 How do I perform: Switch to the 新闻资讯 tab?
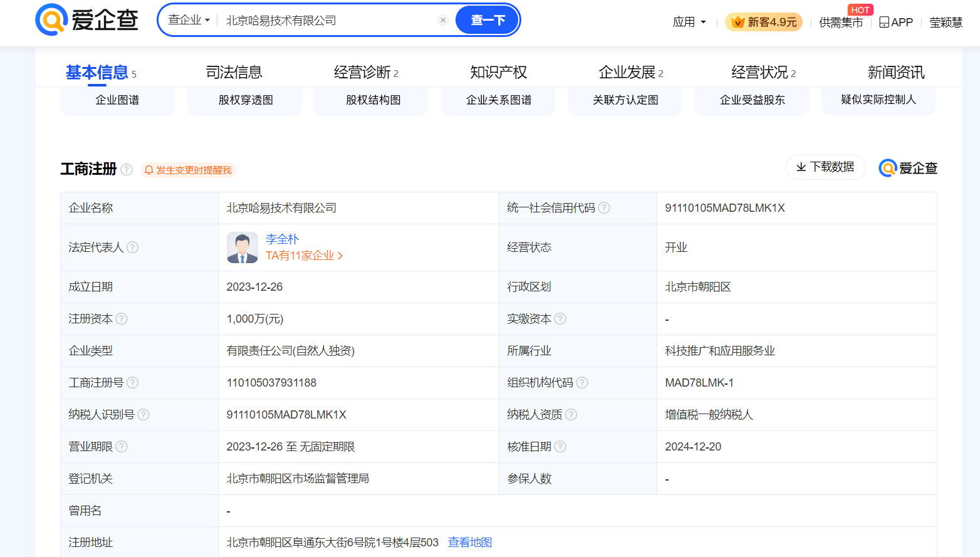click(895, 73)
